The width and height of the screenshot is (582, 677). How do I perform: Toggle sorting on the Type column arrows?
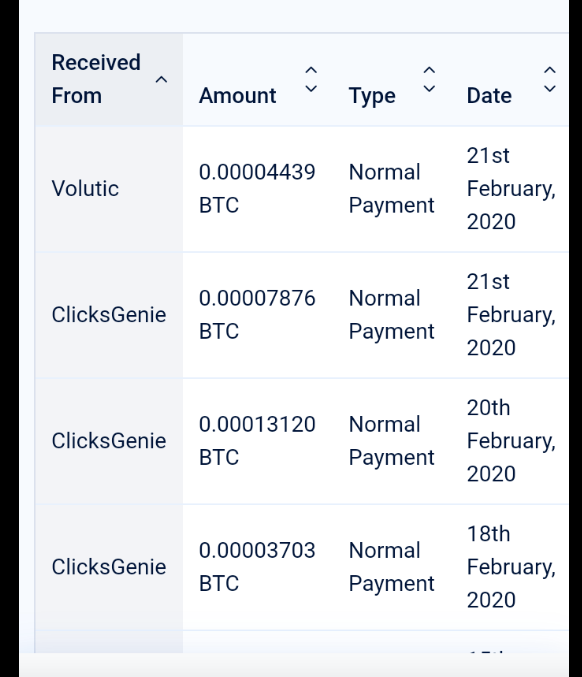point(429,79)
